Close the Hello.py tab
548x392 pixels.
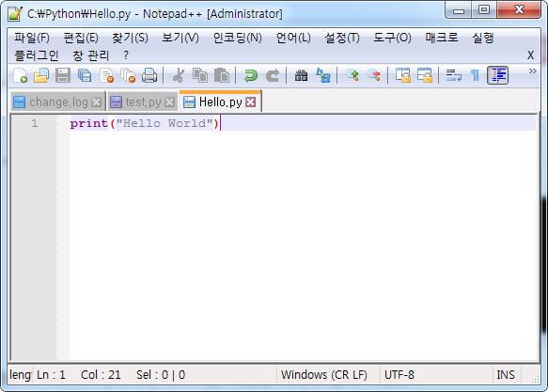coord(251,102)
